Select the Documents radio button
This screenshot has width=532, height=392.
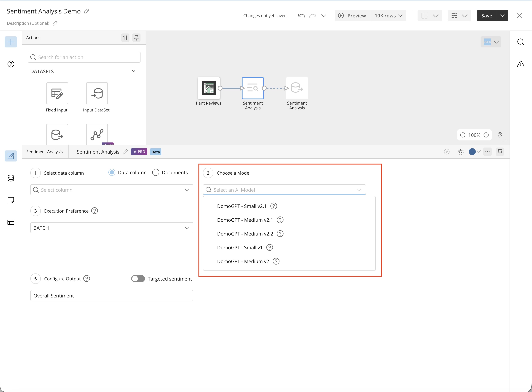[156, 173]
